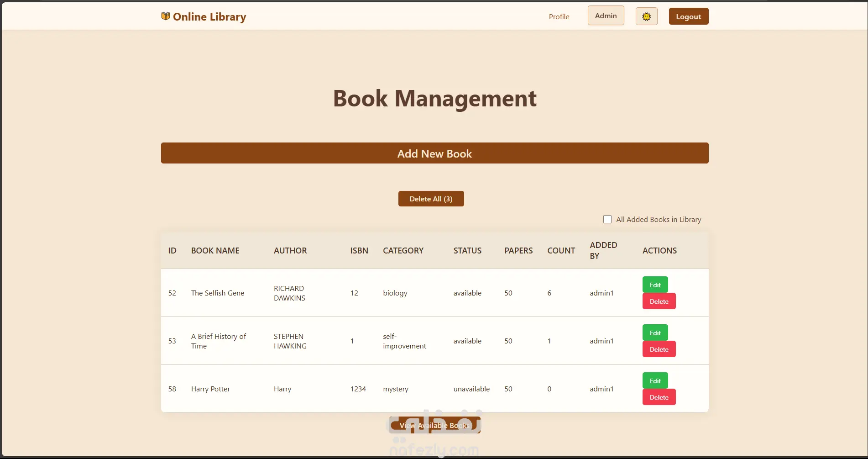
Task: Click the admin1 cell in the Harry Potter row
Action: click(601, 389)
